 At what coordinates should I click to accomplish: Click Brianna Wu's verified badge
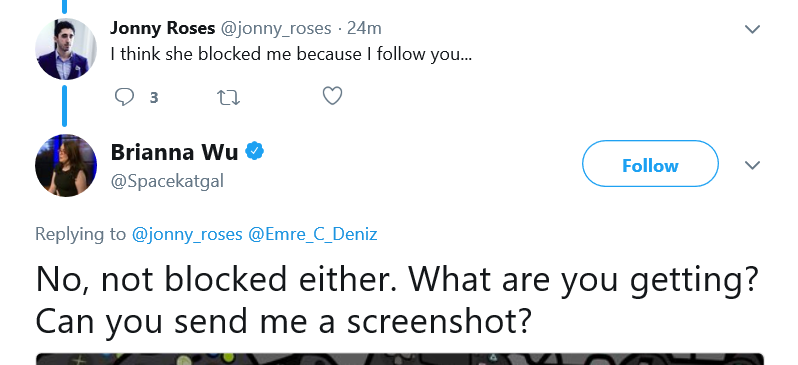coord(255,151)
